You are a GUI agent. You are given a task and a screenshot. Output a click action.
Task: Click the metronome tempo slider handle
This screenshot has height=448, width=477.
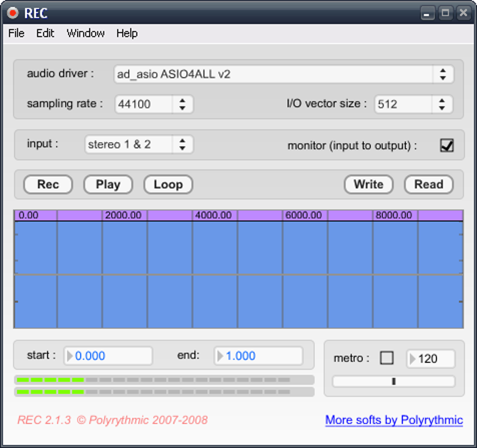pos(393,382)
